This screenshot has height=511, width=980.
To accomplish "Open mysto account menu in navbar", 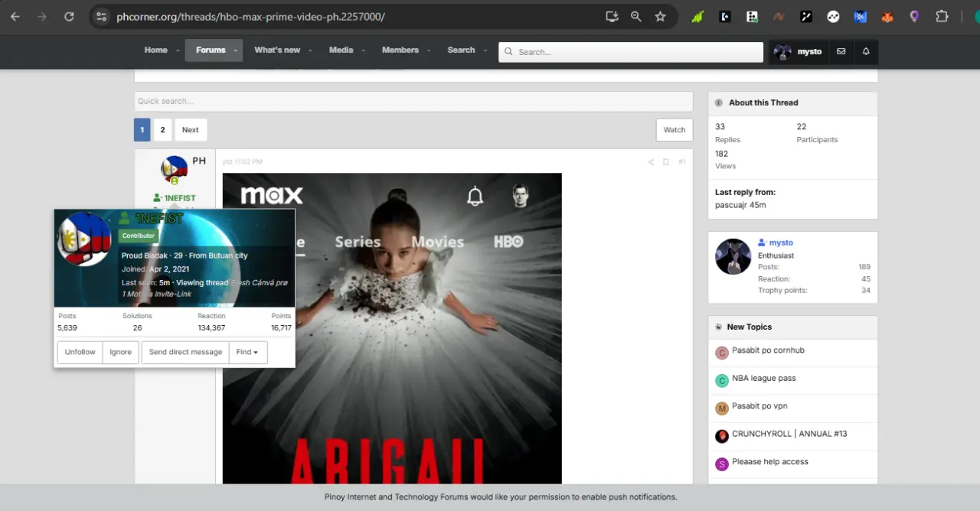I will 799,51.
